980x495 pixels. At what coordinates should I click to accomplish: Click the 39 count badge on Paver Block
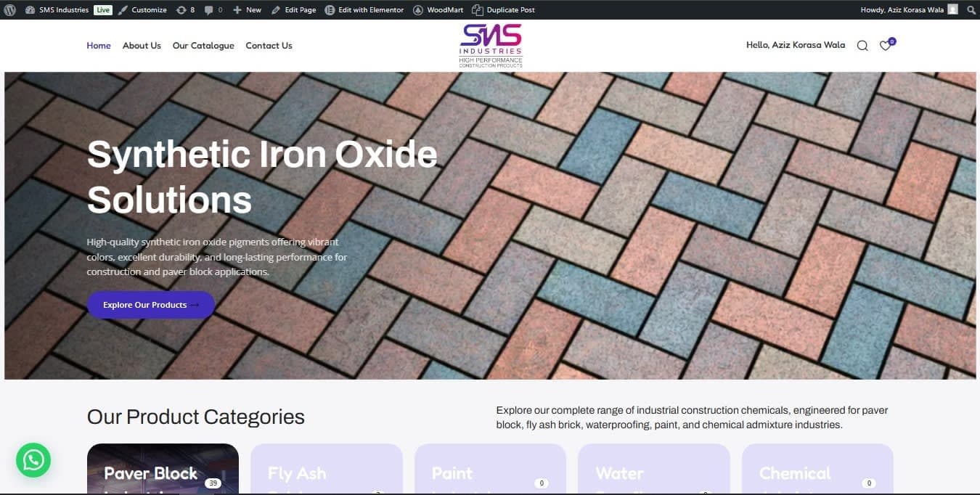tap(213, 483)
